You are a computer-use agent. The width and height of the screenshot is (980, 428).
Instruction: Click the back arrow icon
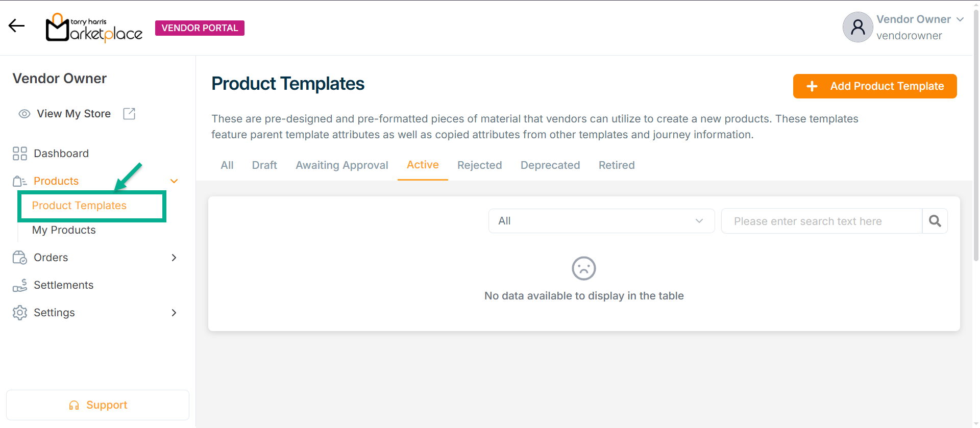pos(16,26)
